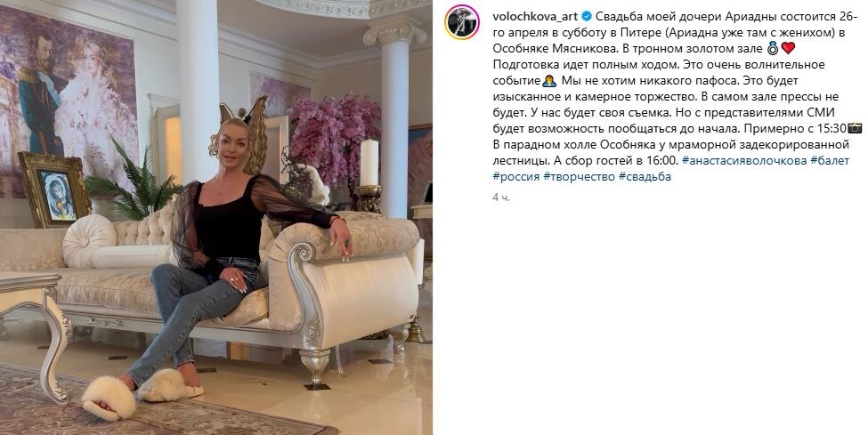Click the blue verified badge

click(586, 17)
